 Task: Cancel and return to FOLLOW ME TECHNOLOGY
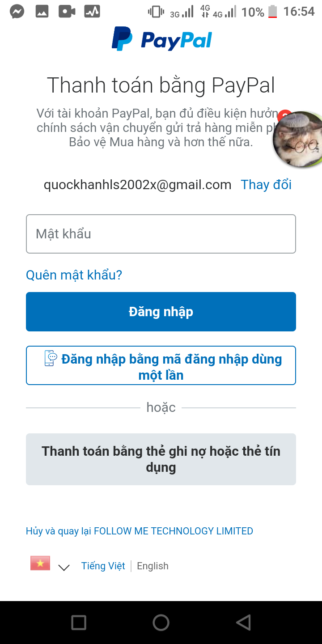click(x=140, y=531)
